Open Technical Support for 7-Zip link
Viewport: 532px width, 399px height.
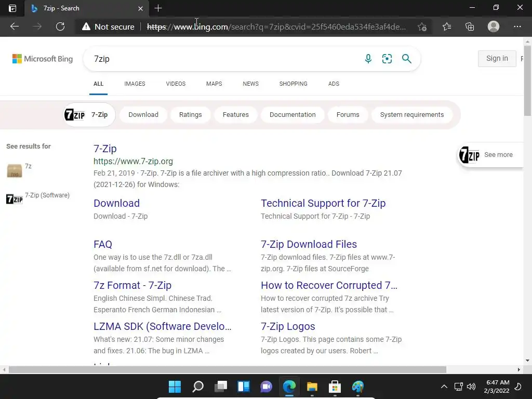(323, 203)
